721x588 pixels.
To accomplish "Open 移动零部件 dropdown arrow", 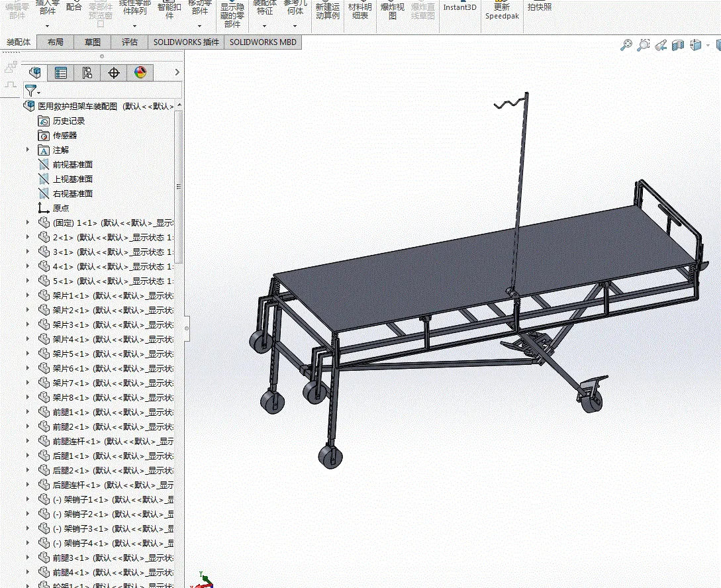I will click(x=199, y=26).
